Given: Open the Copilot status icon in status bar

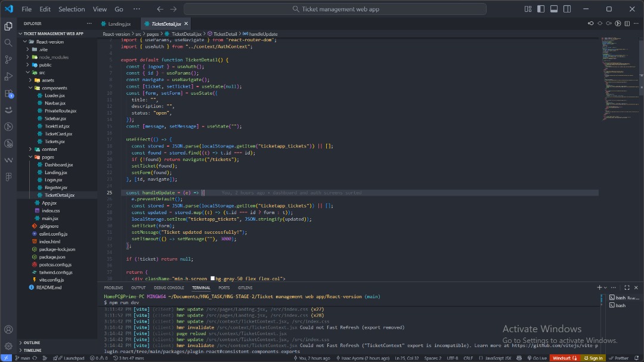Looking at the screenshot, I should (519, 358).
